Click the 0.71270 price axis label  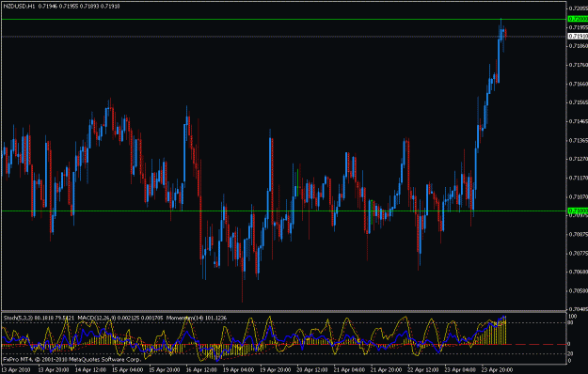click(x=579, y=159)
